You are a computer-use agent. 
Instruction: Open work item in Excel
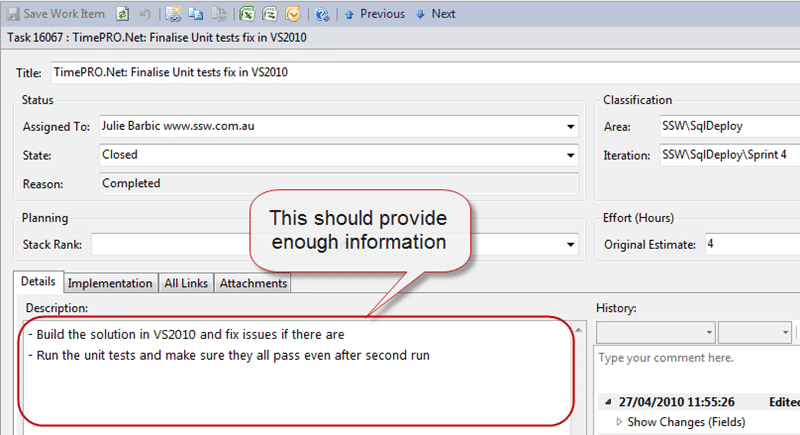point(247,14)
